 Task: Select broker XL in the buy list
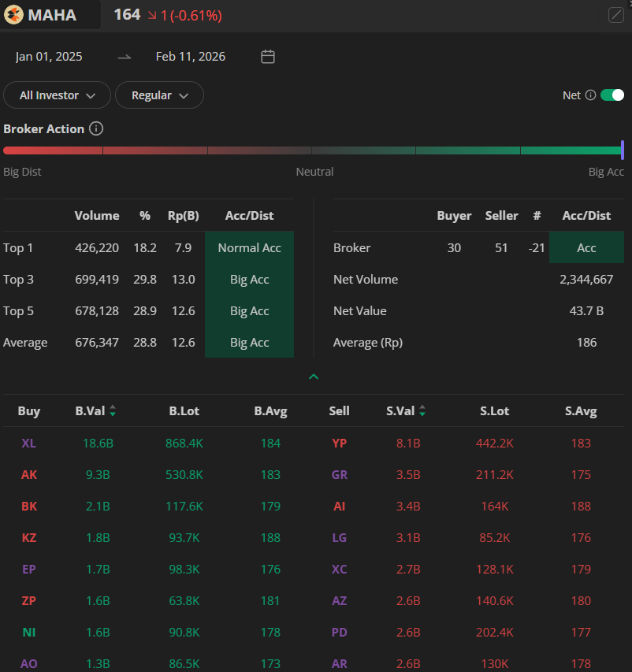pos(29,443)
